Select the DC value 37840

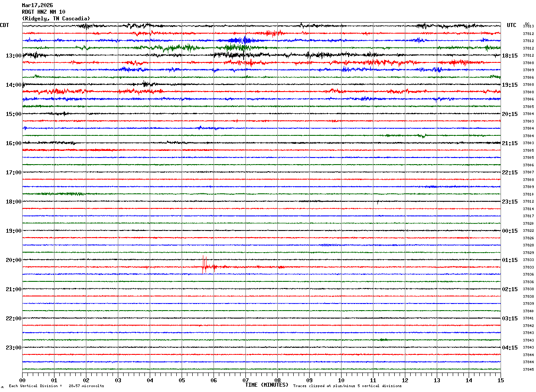pyautogui.click(x=528, y=311)
